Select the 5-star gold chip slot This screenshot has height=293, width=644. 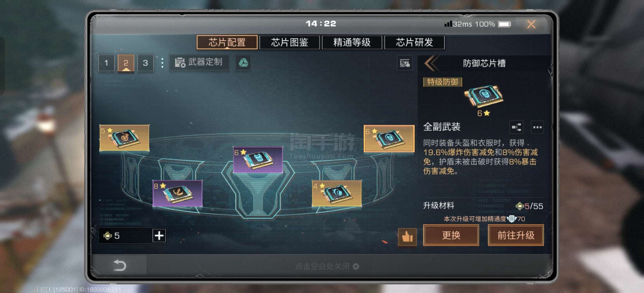point(125,138)
